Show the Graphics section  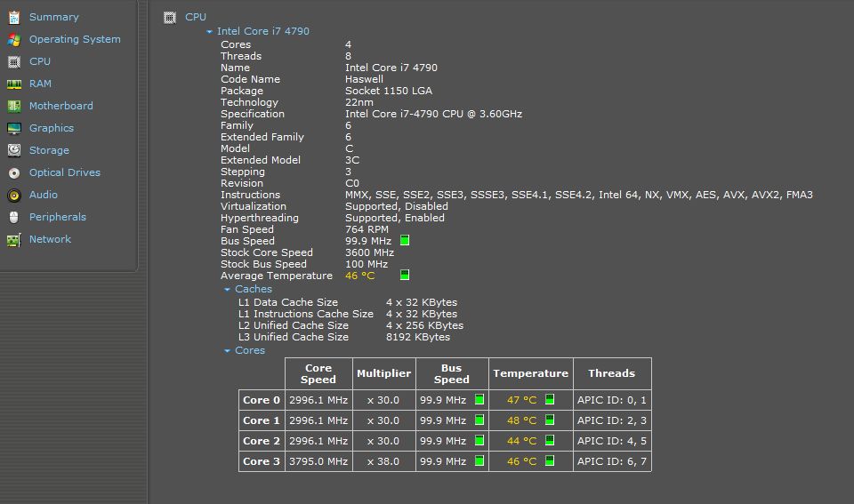point(52,128)
